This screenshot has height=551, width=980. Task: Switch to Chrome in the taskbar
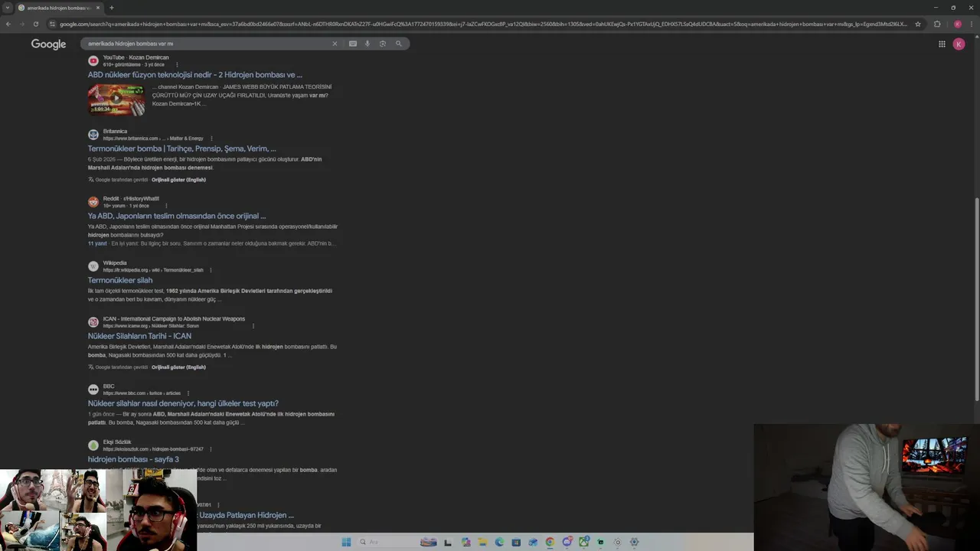[550, 542]
